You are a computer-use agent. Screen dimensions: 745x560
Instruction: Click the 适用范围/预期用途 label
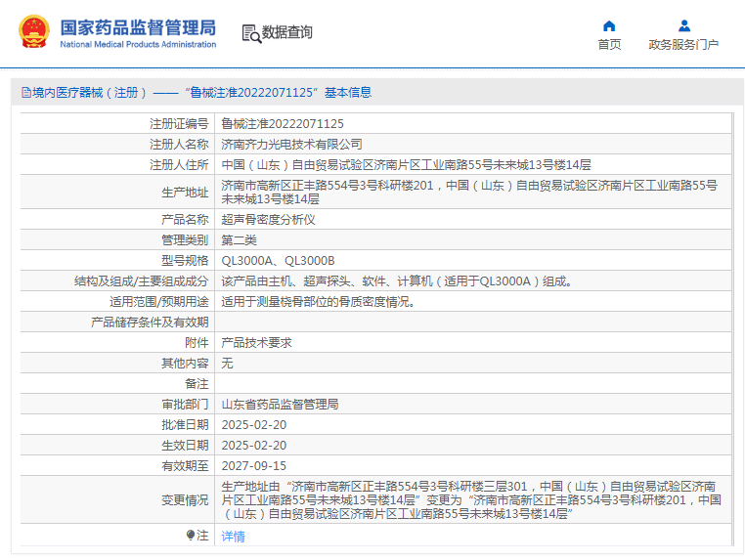pos(158,302)
